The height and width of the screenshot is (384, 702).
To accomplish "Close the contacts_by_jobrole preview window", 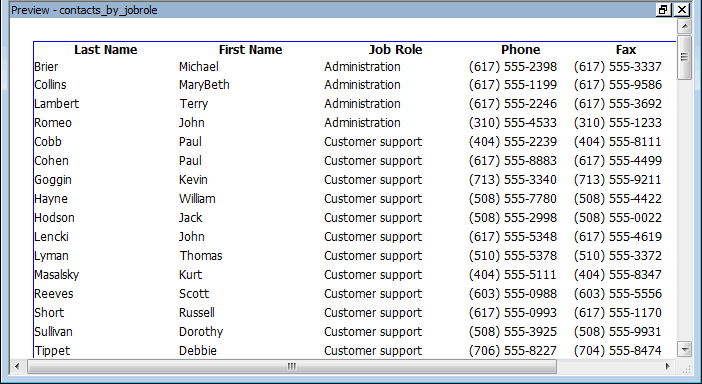I will (x=682, y=10).
